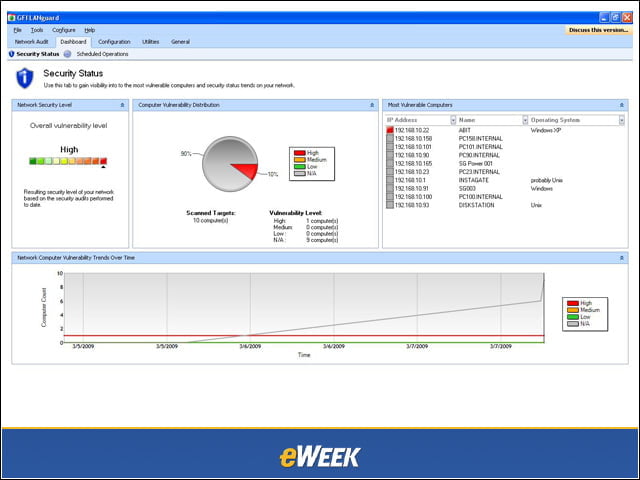Select the PC23.INTERNAL name cell
The image size is (640, 480).
[479, 172]
